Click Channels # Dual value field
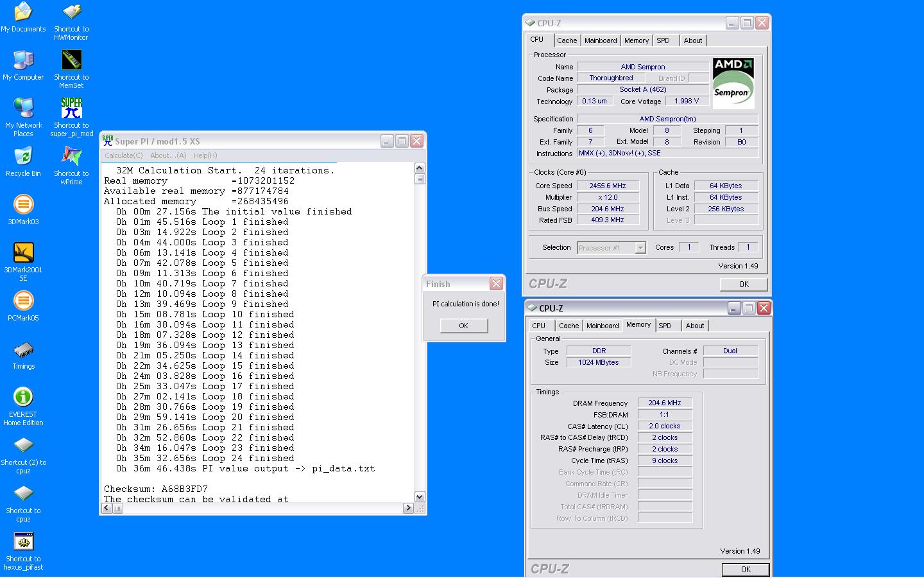This screenshot has height=578, width=924. (730, 351)
